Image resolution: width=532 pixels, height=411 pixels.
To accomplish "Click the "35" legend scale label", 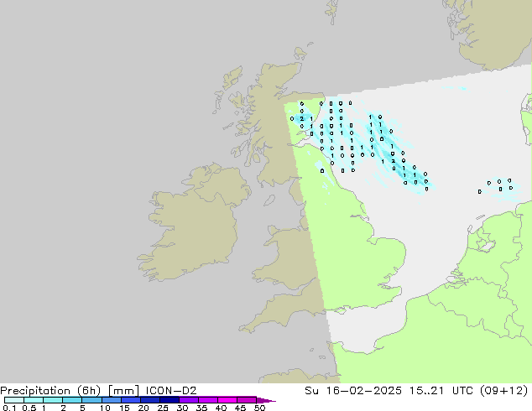I will click(x=201, y=408).
